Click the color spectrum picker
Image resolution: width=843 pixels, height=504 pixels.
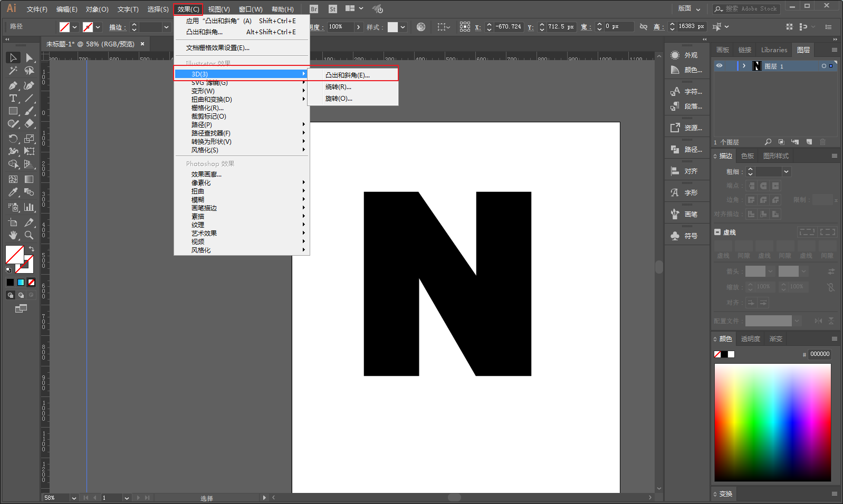click(x=773, y=422)
